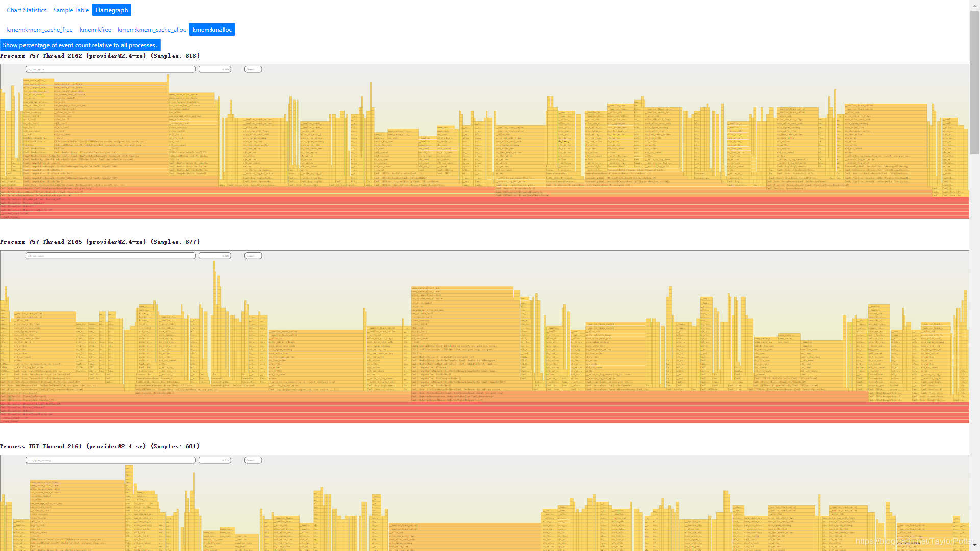Click Search button in Thread 2165 flamegraph
980x551 pixels.
click(253, 256)
